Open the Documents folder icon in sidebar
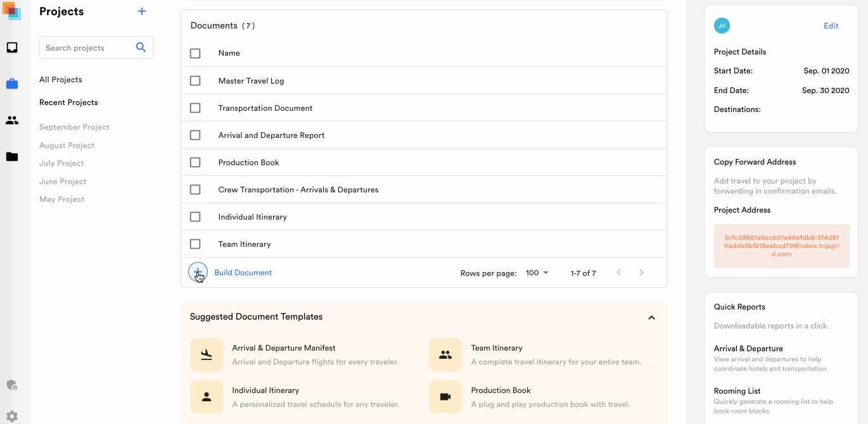The image size is (868, 424). pos(11,156)
